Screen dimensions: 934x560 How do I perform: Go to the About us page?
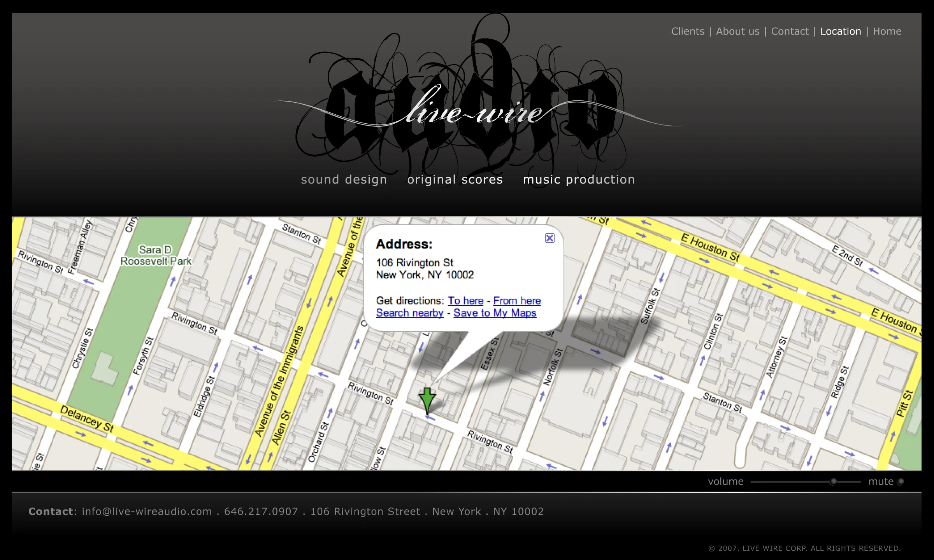(737, 31)
